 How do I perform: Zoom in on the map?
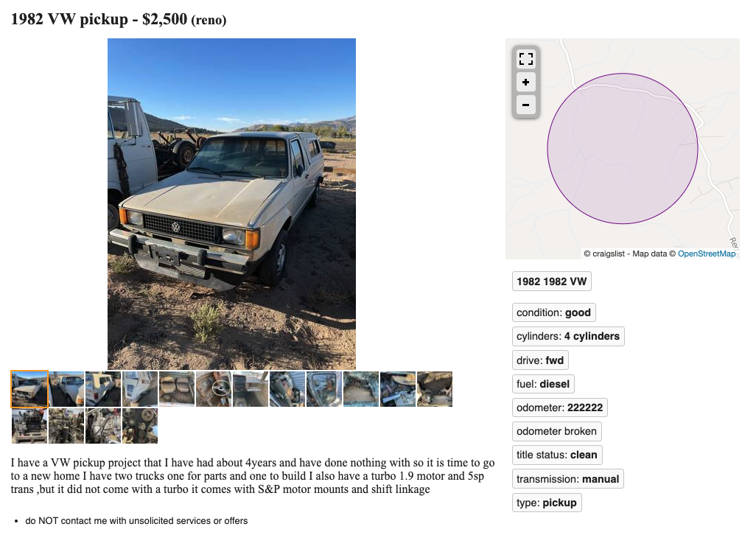pos(525,82)
